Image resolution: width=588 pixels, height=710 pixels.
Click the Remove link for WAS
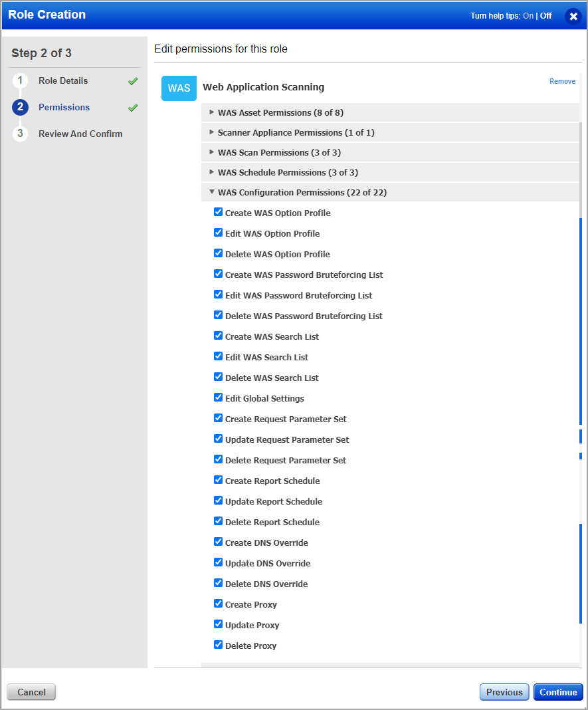[562, 81]
